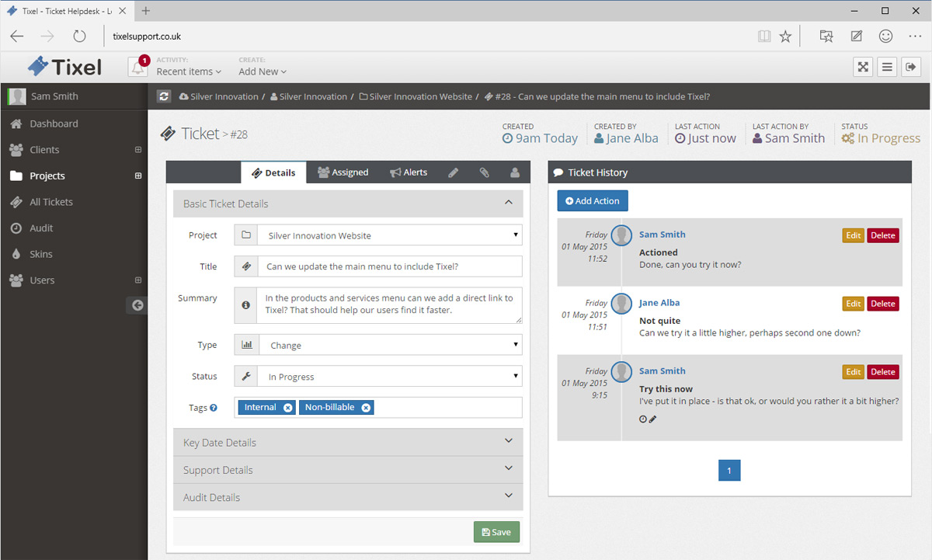The width and height of the screenshot is (932, 560).
Task: Click the refresh icon in breadcrumb bar
Action: coord(163,96)
